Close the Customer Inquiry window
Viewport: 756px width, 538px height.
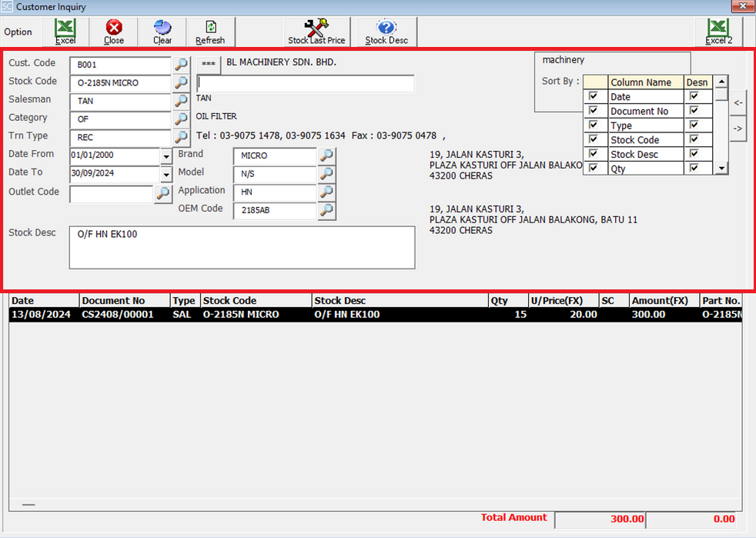click(742, 6)
